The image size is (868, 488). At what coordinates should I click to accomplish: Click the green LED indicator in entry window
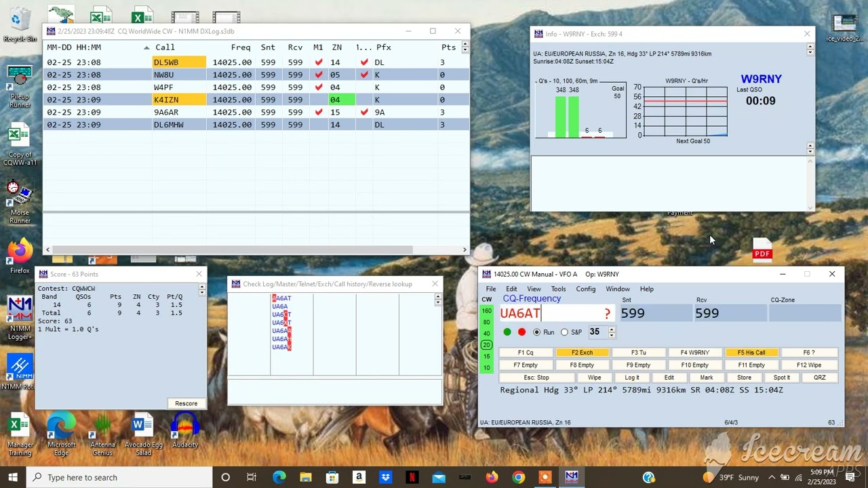507,332
